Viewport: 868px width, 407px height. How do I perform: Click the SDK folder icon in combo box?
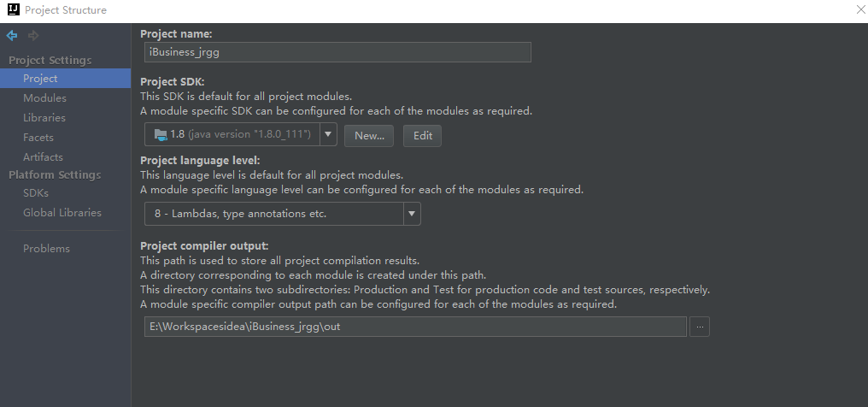(x=161, y=134)
